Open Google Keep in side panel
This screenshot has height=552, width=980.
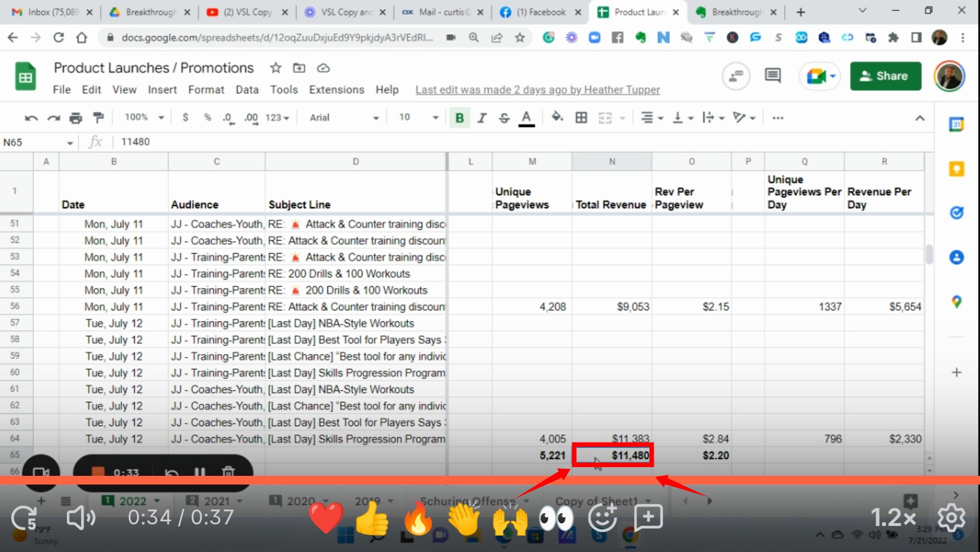pos(956,169)
